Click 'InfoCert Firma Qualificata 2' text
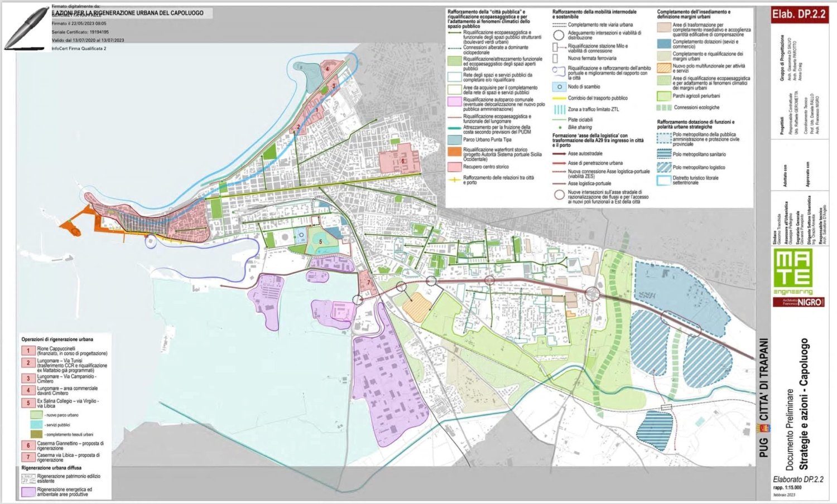 pos(79,48)
